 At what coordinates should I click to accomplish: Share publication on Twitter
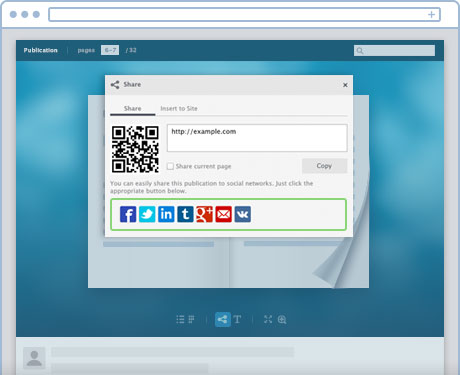click(x=147, y=214)
